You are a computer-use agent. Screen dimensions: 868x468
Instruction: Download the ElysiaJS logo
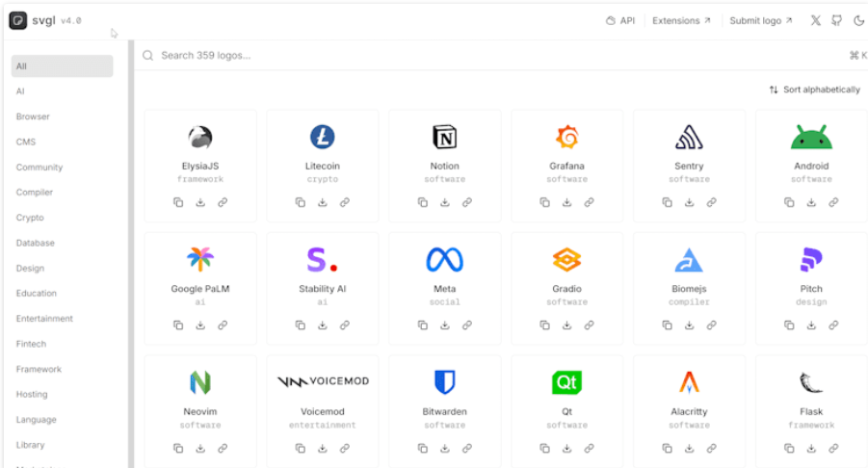pos(200,202)
